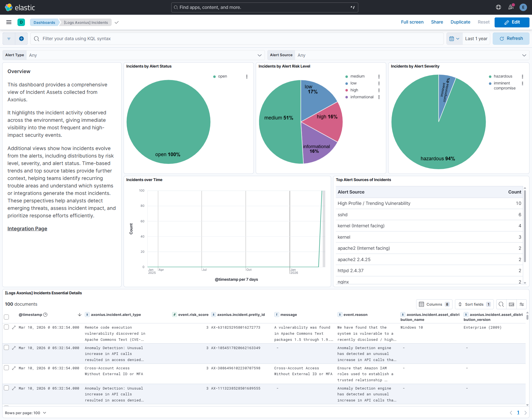Screen dimensions: 532x420
Task: Add a filter with plus icon
Action: click(21, 39)
